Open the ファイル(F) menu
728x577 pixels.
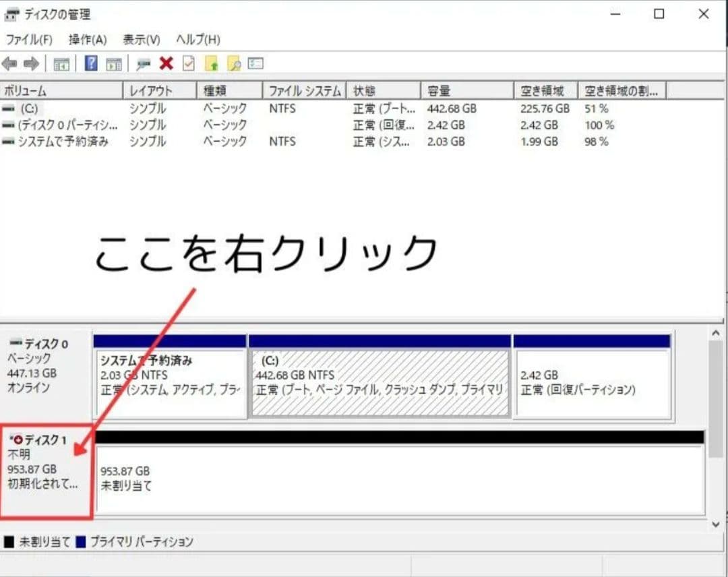pyautogui.click(x=29, y=40)
